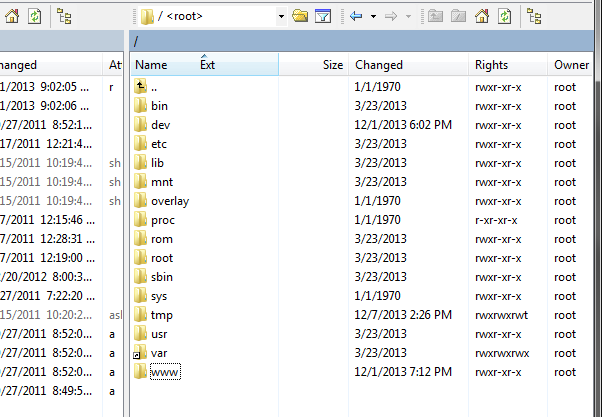
Task: Select the etc folder
Action: (158, 144)
